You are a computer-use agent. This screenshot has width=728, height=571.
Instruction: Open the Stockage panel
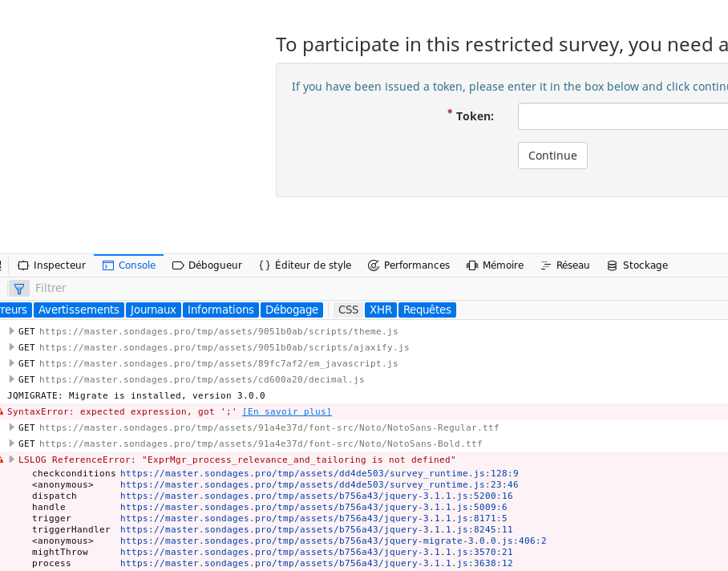coord(637,265)
